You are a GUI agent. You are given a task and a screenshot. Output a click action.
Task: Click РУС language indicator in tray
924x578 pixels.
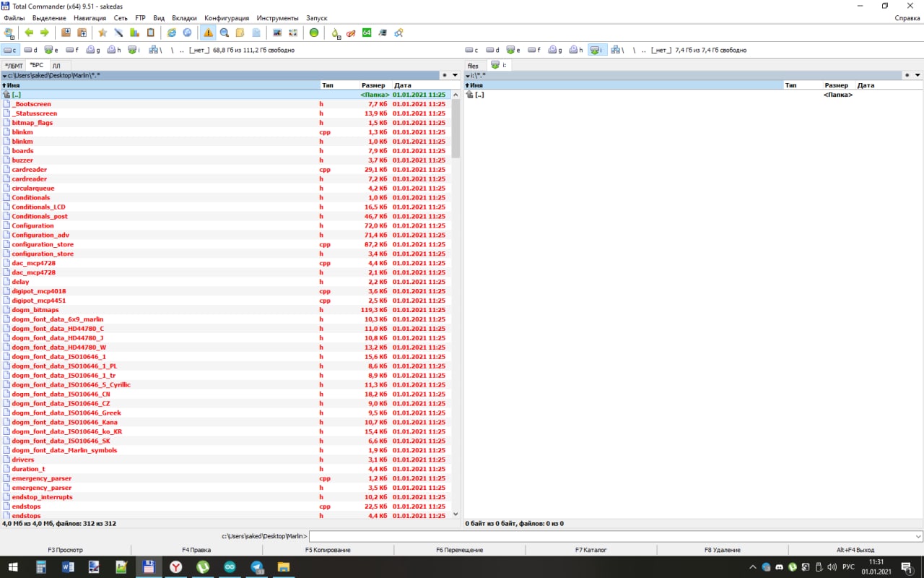click(850, 567)
